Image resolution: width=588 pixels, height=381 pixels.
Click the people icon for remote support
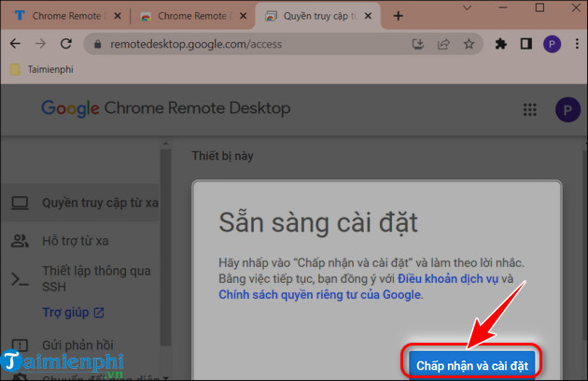click(x=20, y=241)
